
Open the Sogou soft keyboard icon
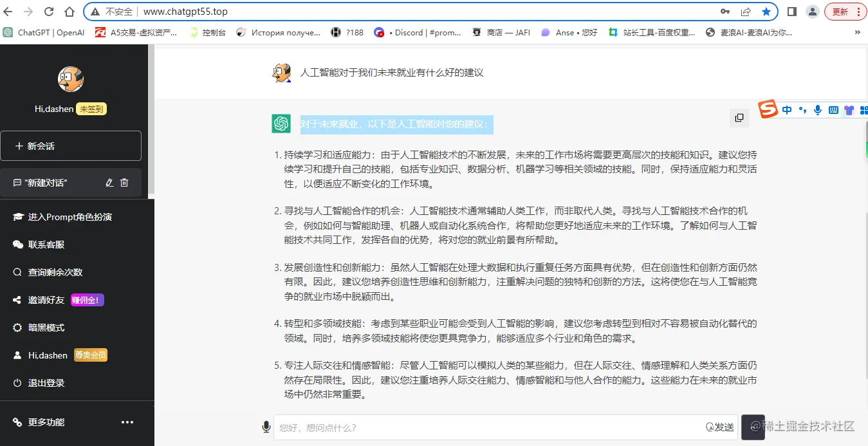(833, 110)
